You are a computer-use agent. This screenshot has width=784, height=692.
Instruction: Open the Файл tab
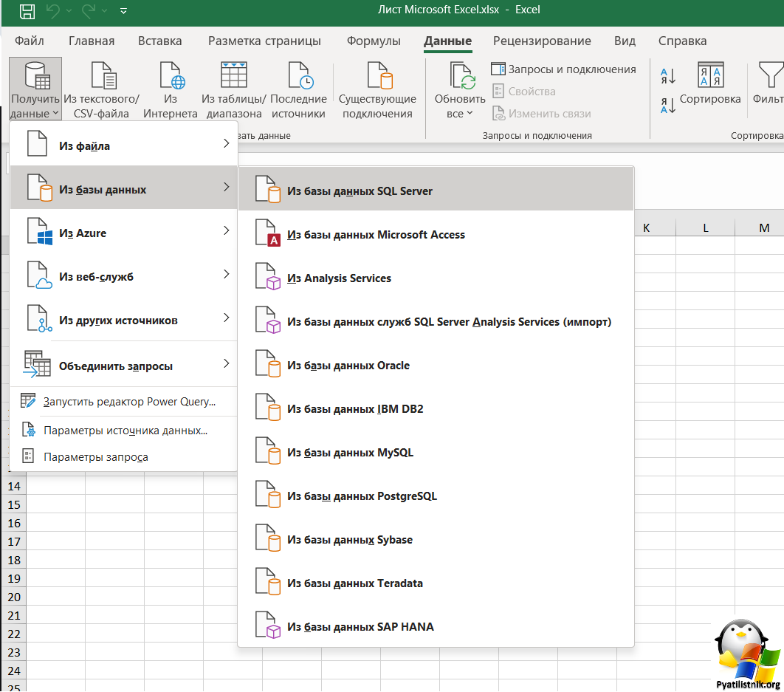coord(30,41)
